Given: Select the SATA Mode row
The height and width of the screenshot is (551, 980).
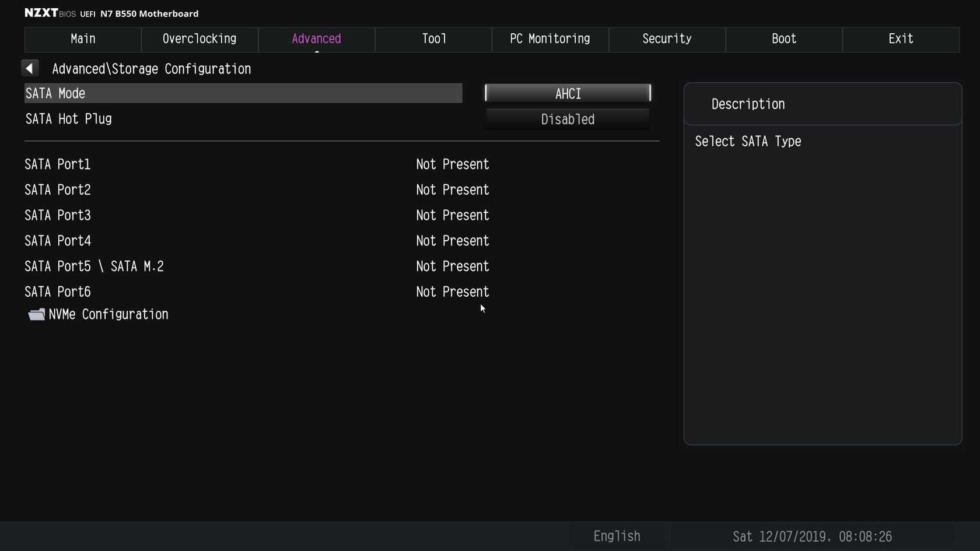Looking at the screenshot, I should pos(243,93).
